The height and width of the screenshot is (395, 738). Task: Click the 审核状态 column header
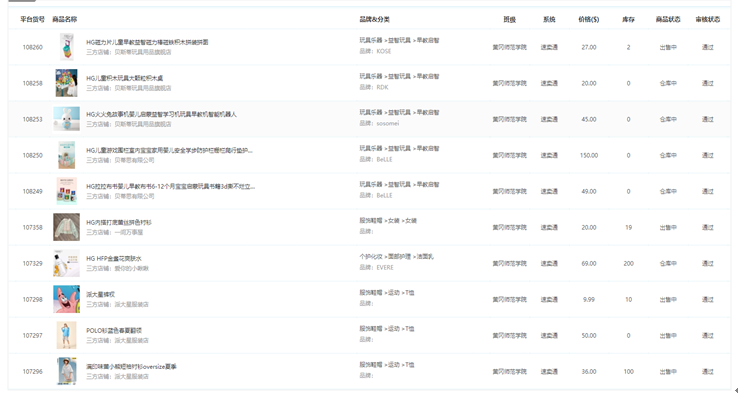708,19
